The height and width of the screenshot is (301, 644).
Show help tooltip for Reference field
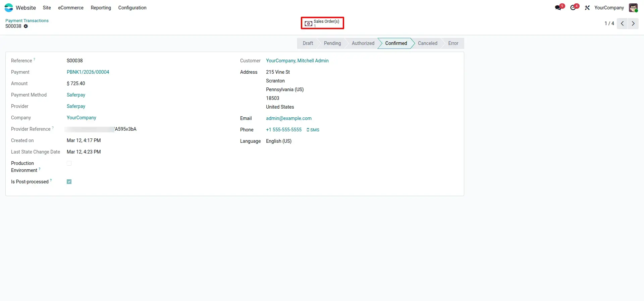point(34,59)
